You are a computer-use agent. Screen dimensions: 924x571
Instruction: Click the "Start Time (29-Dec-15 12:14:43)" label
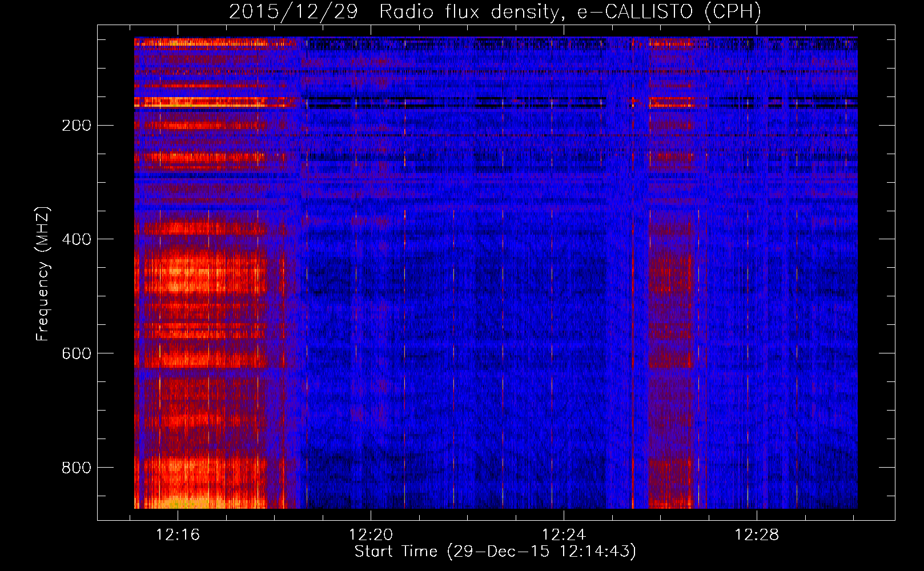[x=495, y=552]
